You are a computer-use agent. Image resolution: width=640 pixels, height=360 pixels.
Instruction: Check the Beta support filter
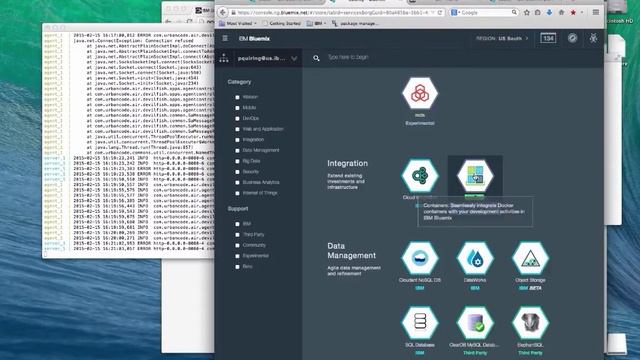tap(237, 267)
